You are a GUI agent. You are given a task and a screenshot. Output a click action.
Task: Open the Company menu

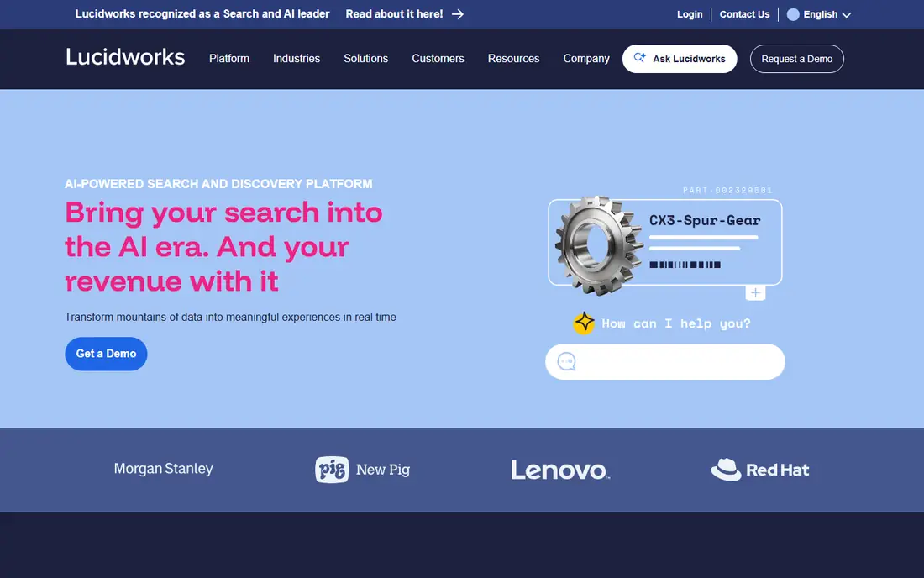[x=586, y=58]
